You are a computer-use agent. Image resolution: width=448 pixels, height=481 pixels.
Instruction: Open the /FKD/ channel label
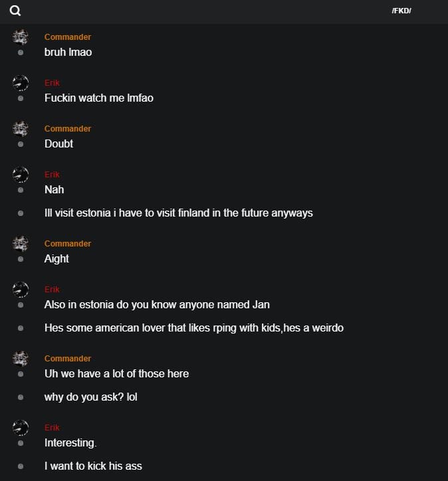pyautogui.click(x=401, y=11)
